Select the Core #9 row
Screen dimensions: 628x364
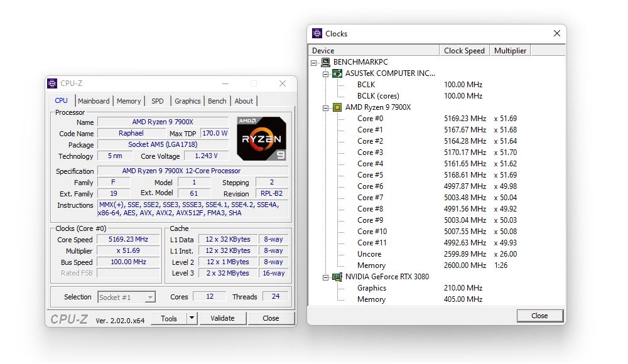437,220
